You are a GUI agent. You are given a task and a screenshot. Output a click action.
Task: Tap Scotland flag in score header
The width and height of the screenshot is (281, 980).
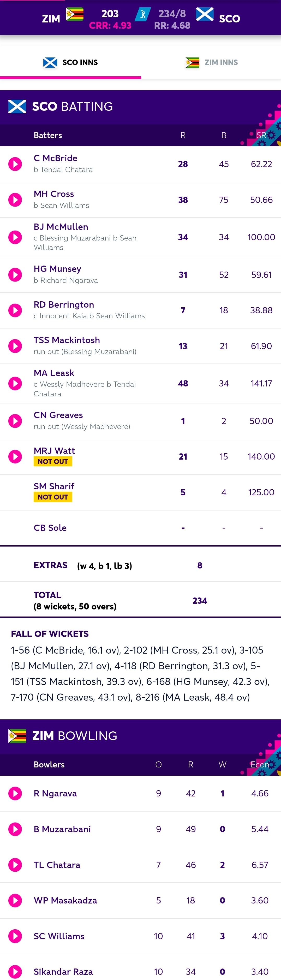click(205, 14)
